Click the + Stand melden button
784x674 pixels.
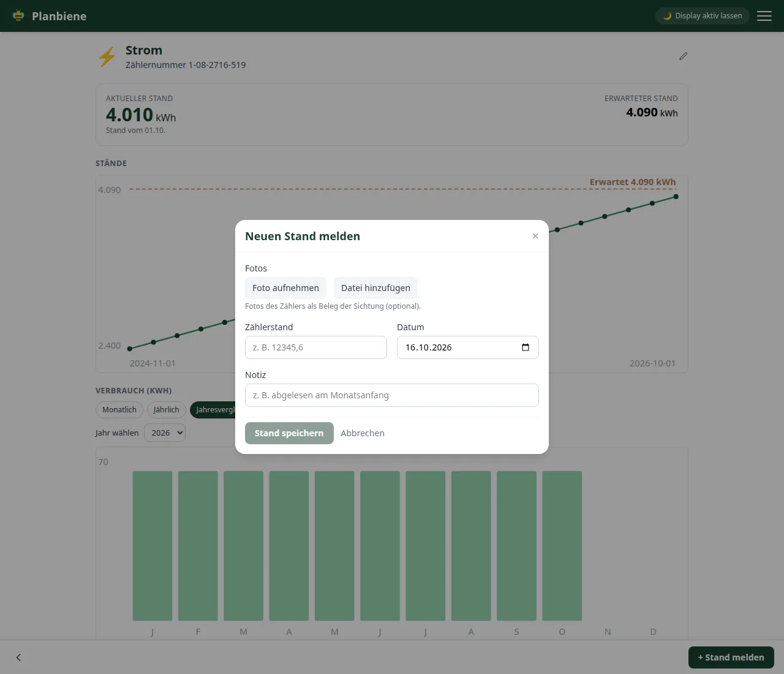731,657
